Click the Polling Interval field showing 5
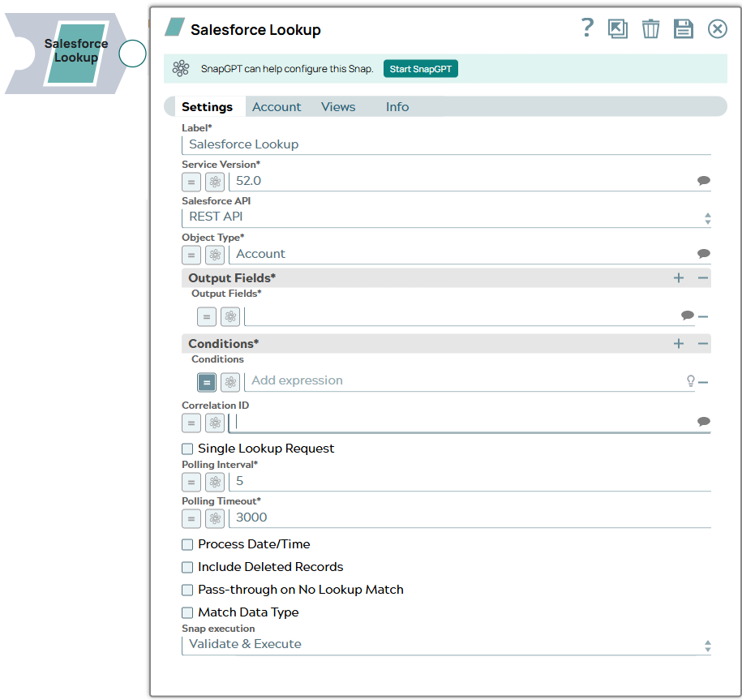Viewport: 742px width, 700px height. point(470,481)
